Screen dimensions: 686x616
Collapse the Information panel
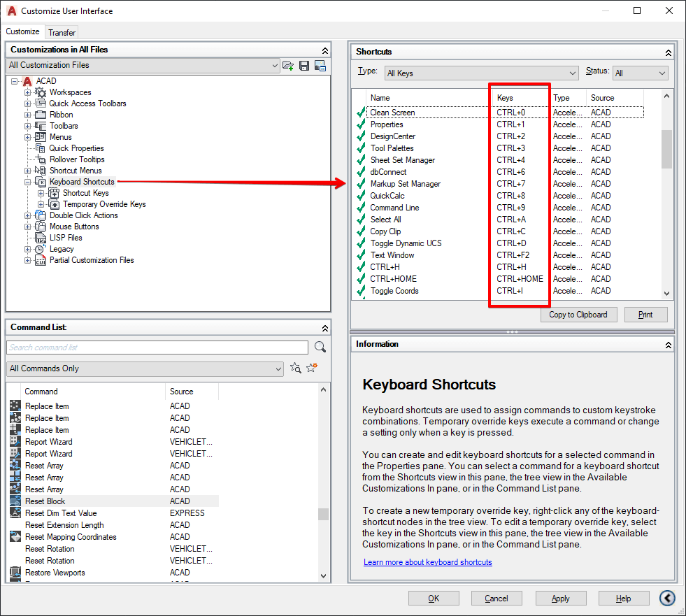click(x=669, y=345)
